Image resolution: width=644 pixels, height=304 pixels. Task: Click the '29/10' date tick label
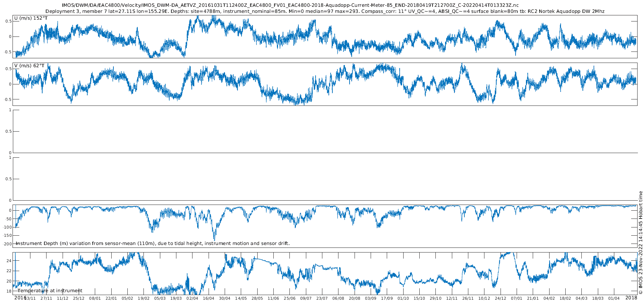[x=435, y=298]
